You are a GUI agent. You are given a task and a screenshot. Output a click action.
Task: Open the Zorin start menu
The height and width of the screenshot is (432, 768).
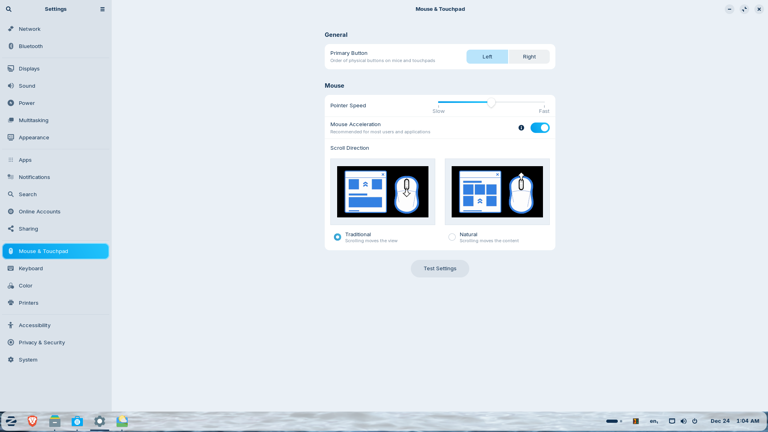point(11,421)
